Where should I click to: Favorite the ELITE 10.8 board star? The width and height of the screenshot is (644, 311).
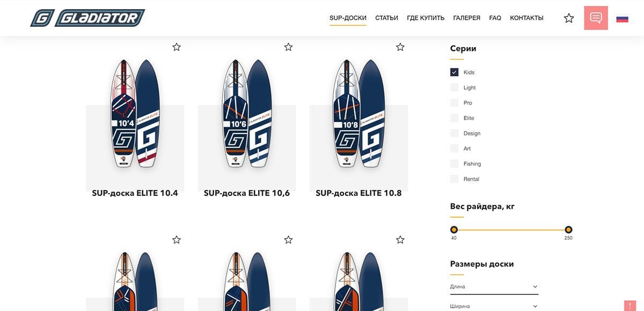click(400, 47)
